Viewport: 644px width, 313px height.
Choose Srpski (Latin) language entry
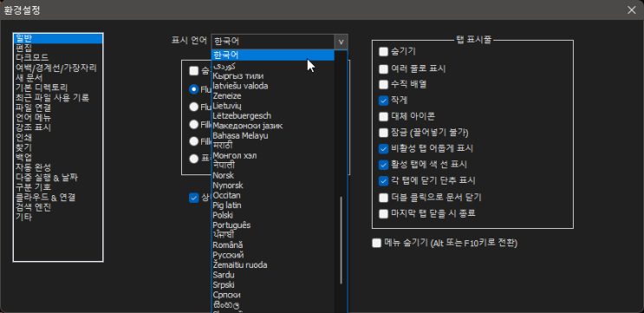pos(273,284)
